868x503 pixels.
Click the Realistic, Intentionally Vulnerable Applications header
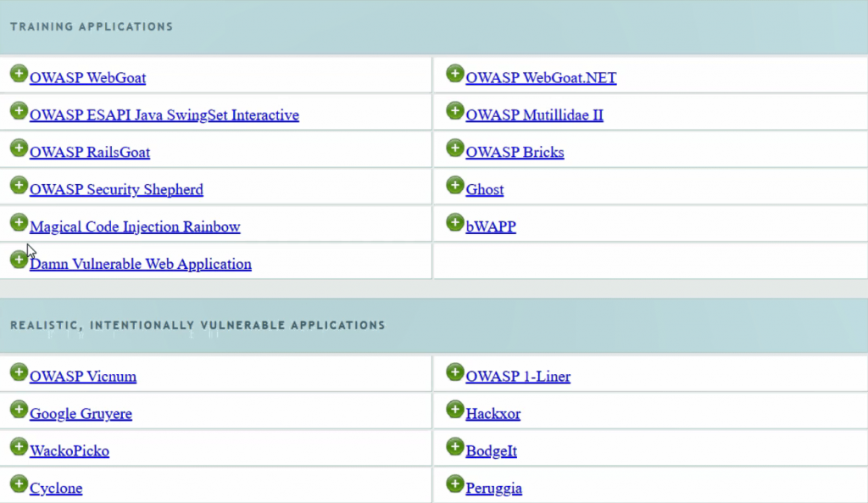tap(196, 325)
